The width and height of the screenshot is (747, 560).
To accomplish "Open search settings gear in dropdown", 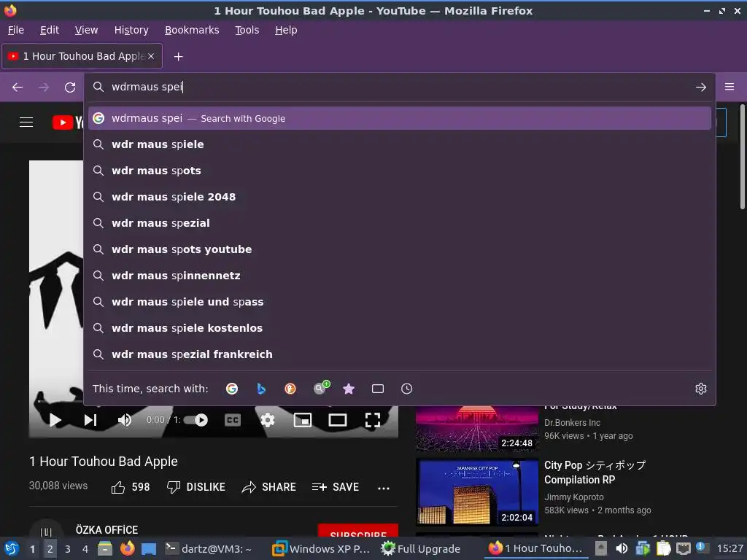I will coord(701,389).
